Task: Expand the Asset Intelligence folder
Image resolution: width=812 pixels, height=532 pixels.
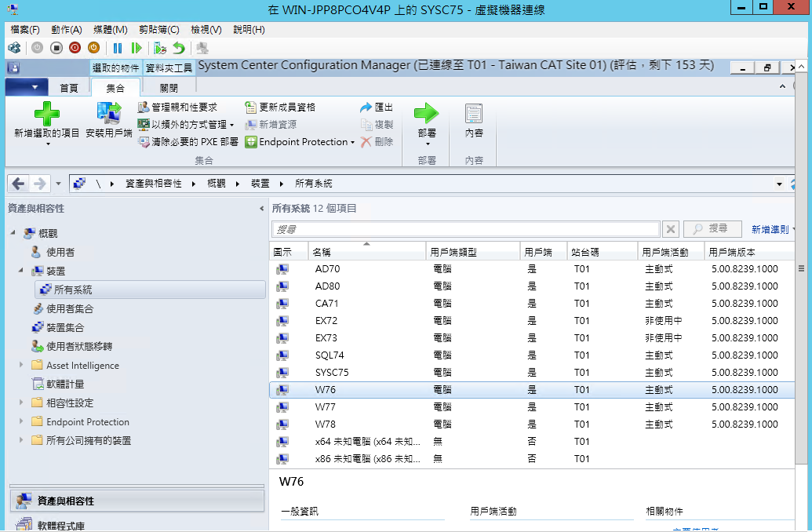Action: pos(22,366)
